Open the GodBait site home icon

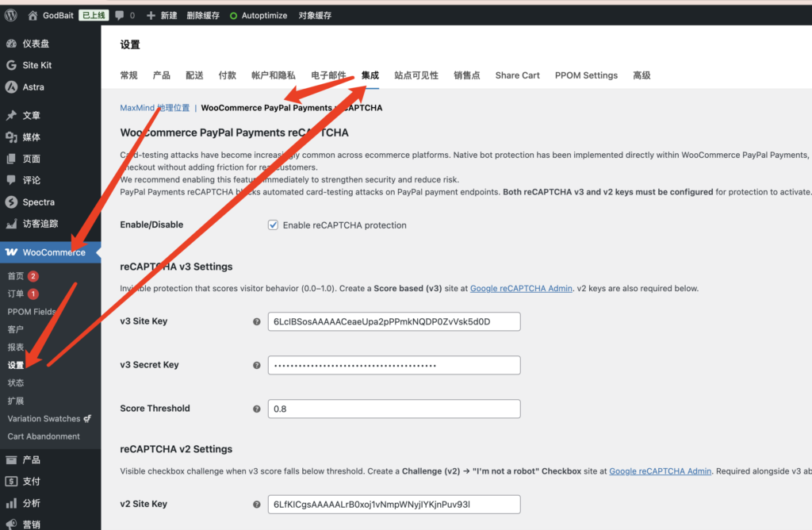point(33,15)
